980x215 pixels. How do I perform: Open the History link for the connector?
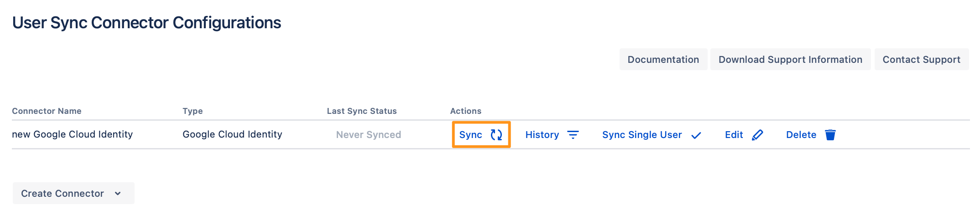(542, 135)
